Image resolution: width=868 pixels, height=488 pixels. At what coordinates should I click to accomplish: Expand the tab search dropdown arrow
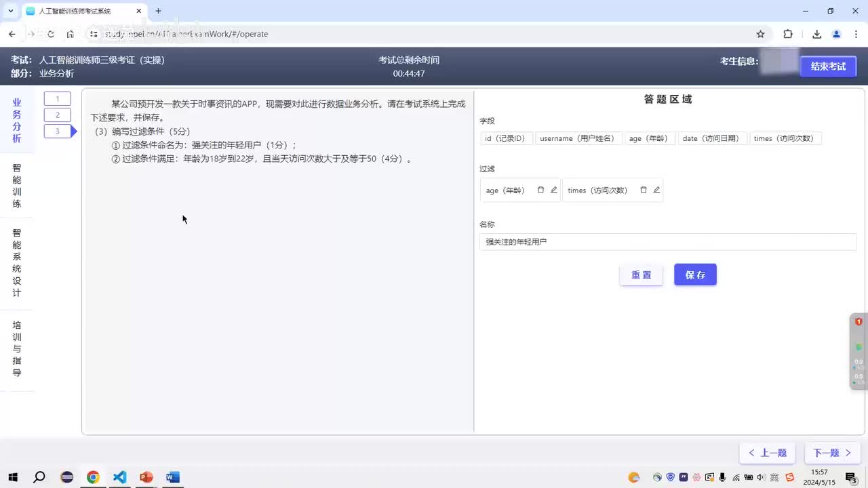(x=10, y=11)
